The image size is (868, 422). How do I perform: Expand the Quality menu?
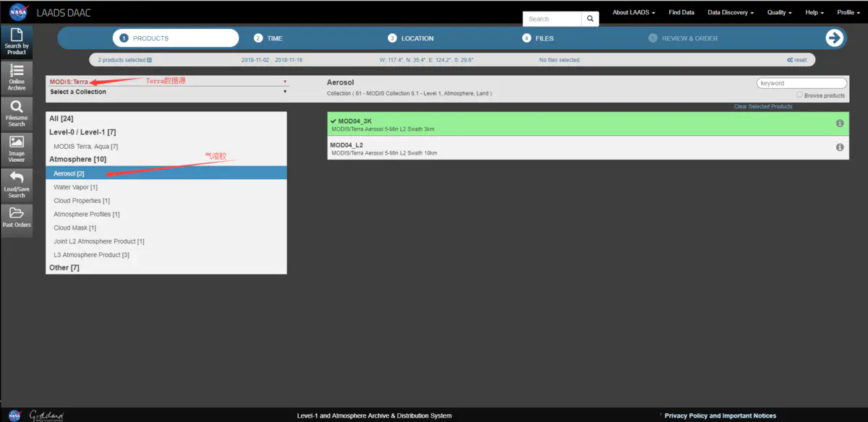point(779,12)
